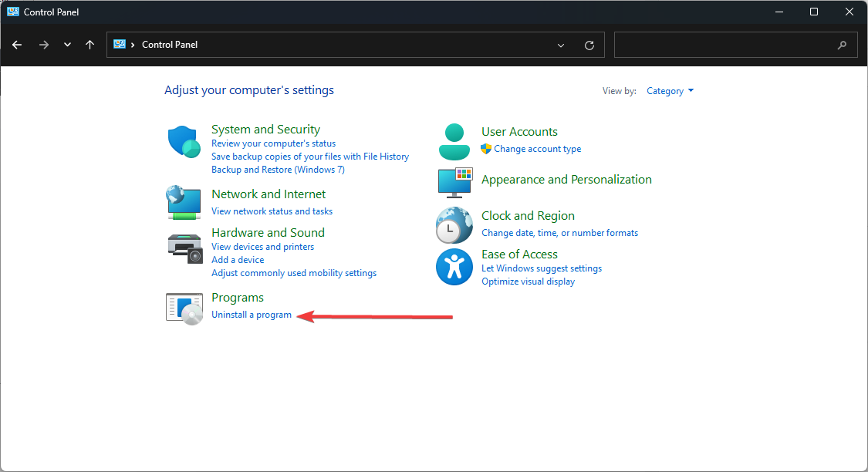
Task: Open Adjust commonly used mobility settings
Action: coord(294,273)
